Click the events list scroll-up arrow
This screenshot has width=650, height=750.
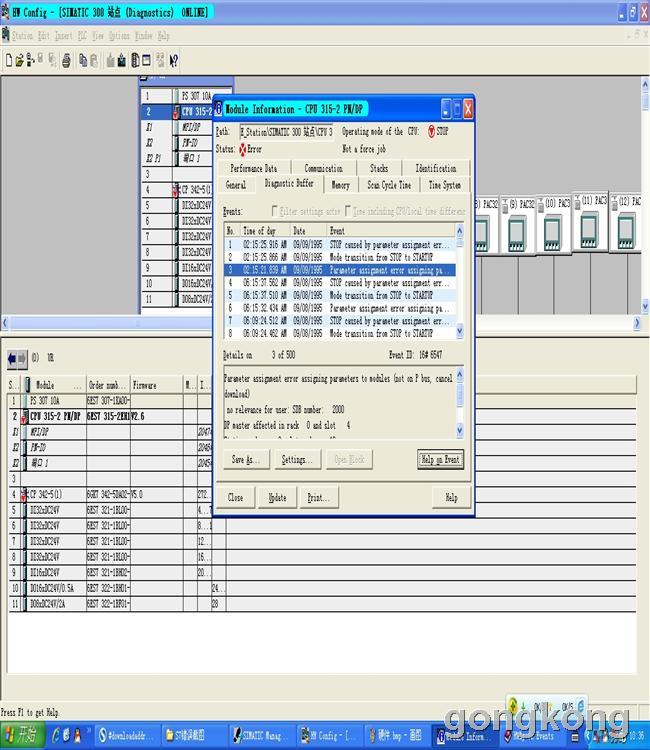coord(460,232)
